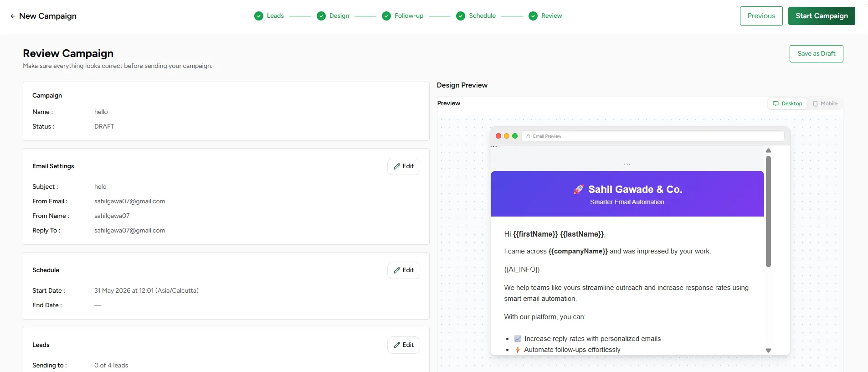This screenshot has height=372, width=868.
Task: Switch preview to Desktop view
Action: coord(787,103)
